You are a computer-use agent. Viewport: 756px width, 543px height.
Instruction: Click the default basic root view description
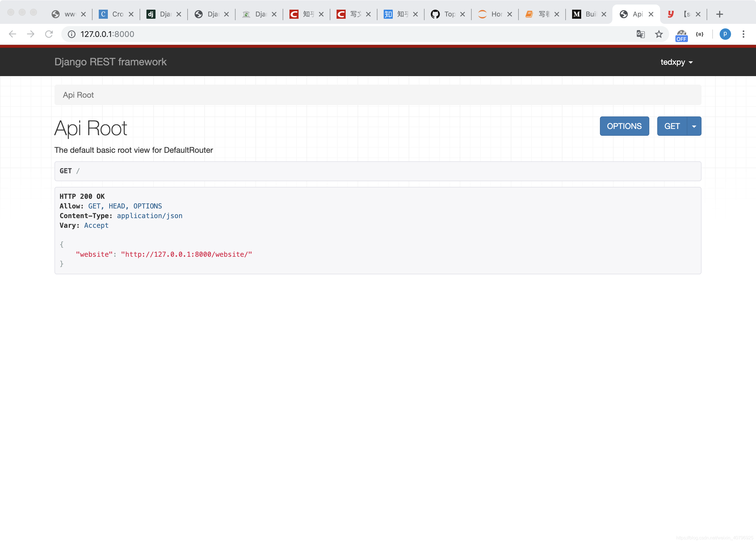[x=133, y=150]
